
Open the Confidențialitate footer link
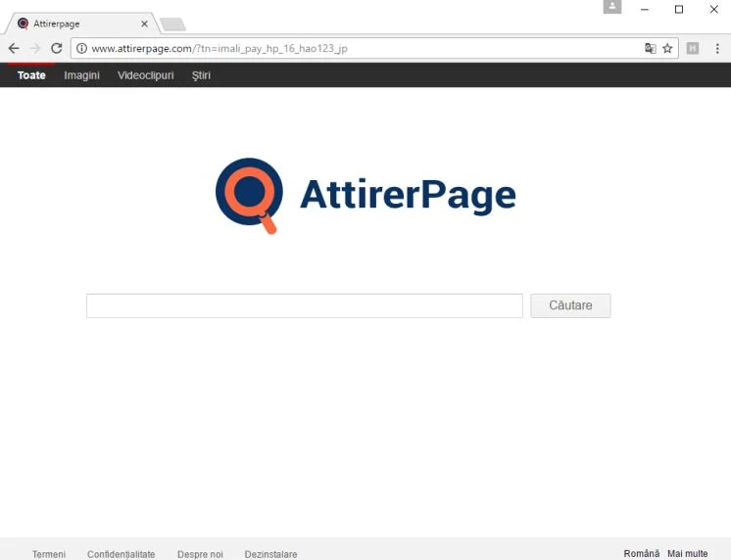pyautogui.click(x=122, y=554)
